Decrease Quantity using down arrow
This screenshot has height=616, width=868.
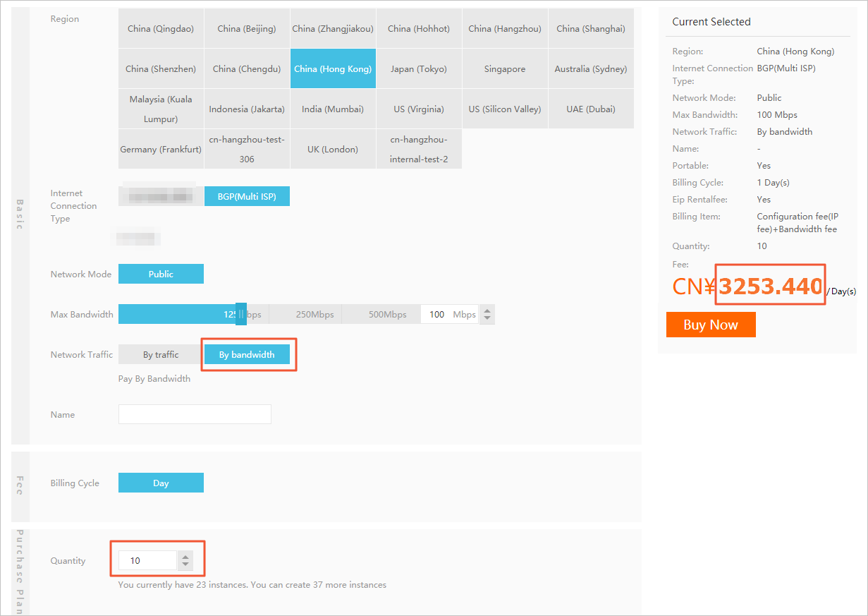click(185, 564)
